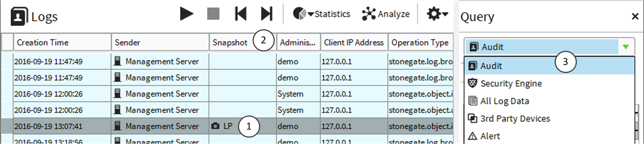Sort by Creation Time column

(x=62, y=42)
